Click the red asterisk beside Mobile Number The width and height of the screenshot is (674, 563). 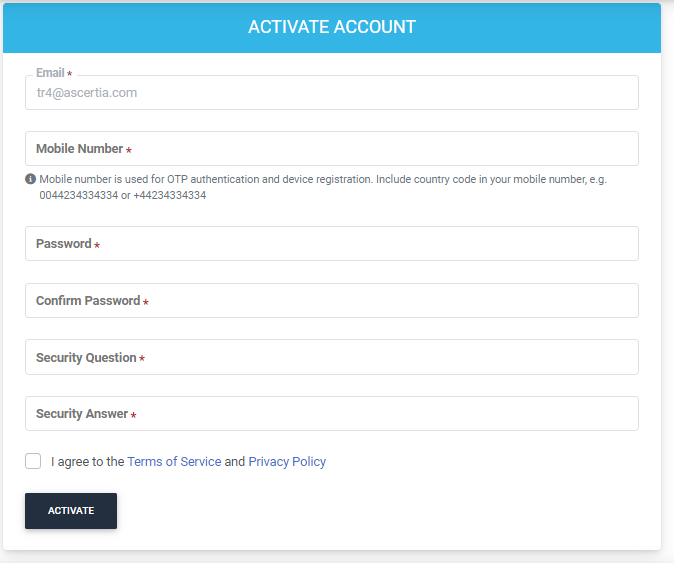(129, 150)
